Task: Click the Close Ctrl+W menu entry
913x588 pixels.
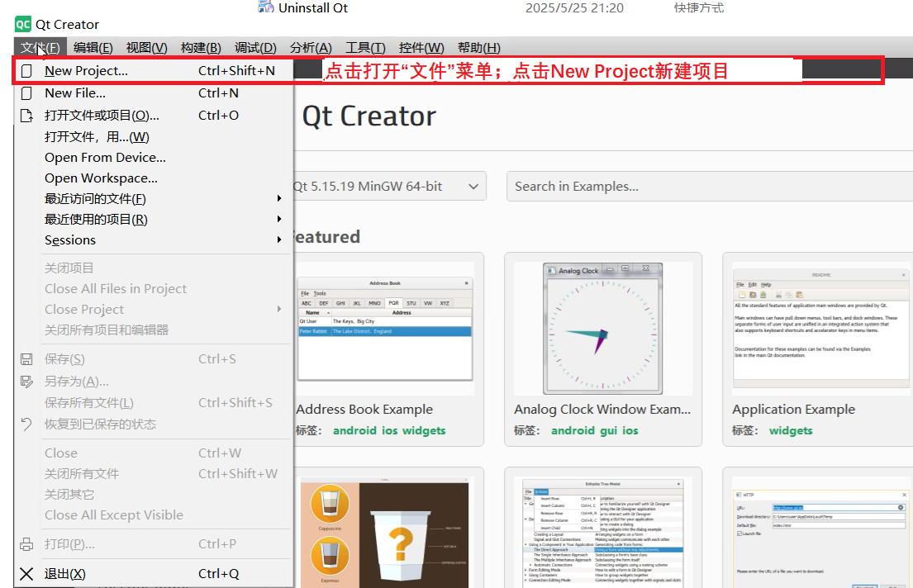Action: click(155, 453)
